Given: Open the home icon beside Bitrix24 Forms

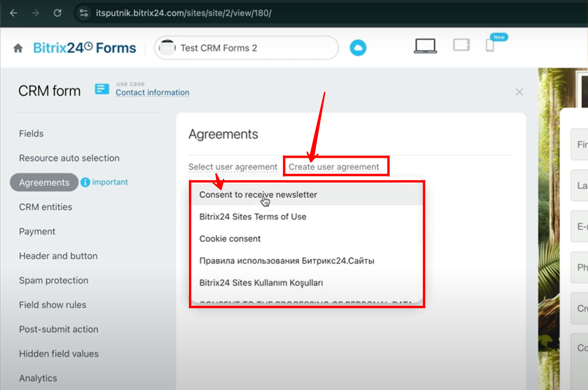Looking at the screenshot, I should click(x=18, y=48).
